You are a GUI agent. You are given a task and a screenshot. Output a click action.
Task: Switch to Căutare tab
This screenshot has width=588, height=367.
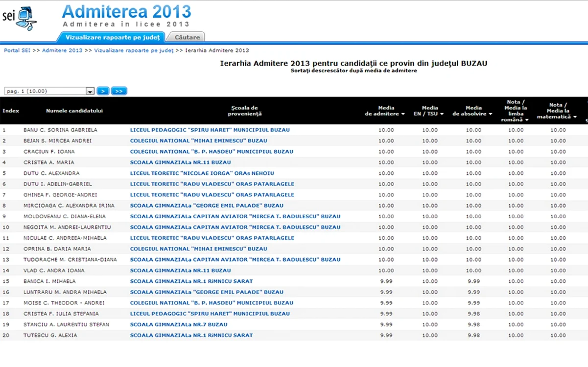click(187, 37)
